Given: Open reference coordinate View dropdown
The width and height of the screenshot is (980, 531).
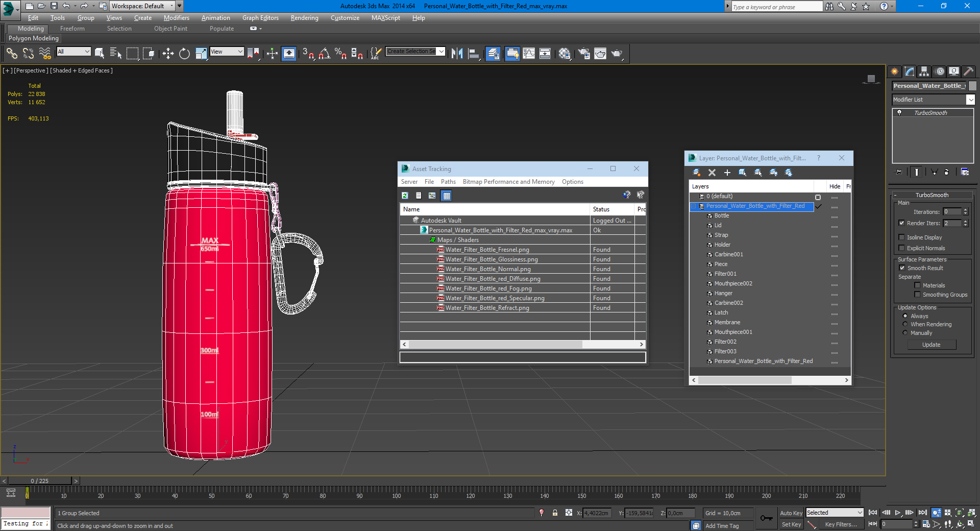Looking at the screenshot, I should 227,52.
